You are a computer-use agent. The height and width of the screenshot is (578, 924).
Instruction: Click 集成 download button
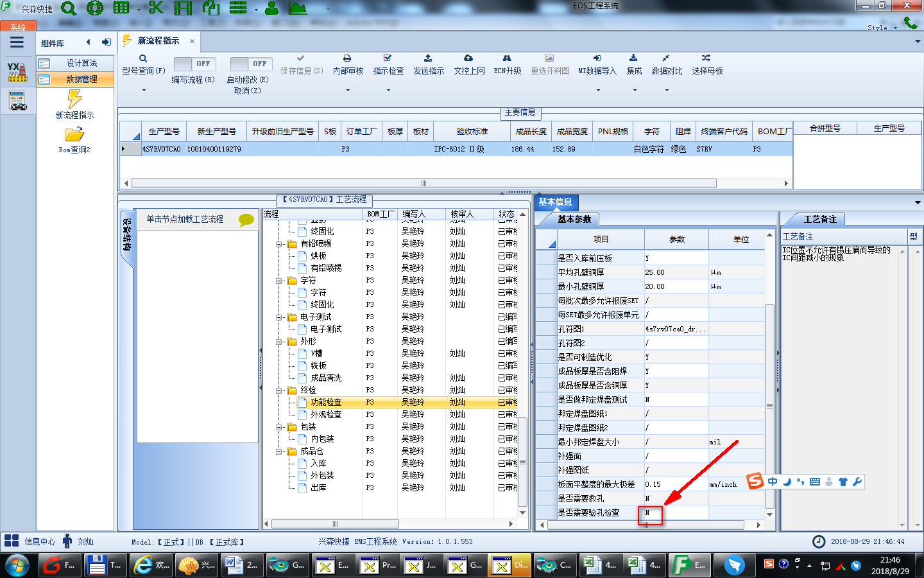634,65
